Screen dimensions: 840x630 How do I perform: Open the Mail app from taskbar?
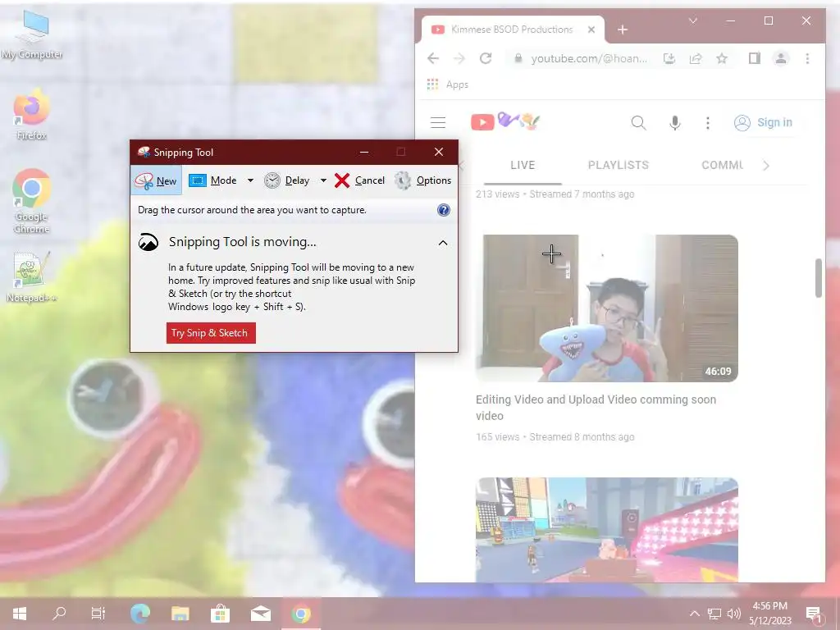(260, 614)
